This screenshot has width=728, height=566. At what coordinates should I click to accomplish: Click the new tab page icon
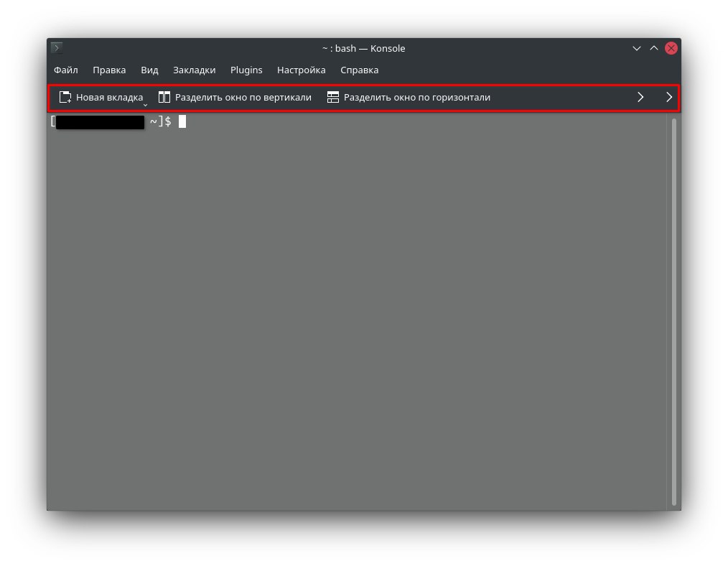(x=65, y=97)
